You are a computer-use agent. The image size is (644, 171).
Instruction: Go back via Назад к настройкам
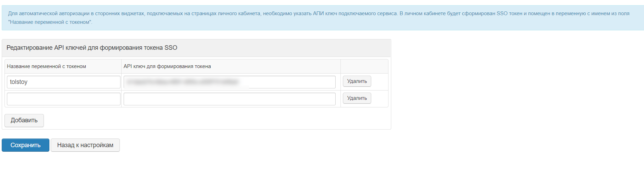tap(85, 145)
